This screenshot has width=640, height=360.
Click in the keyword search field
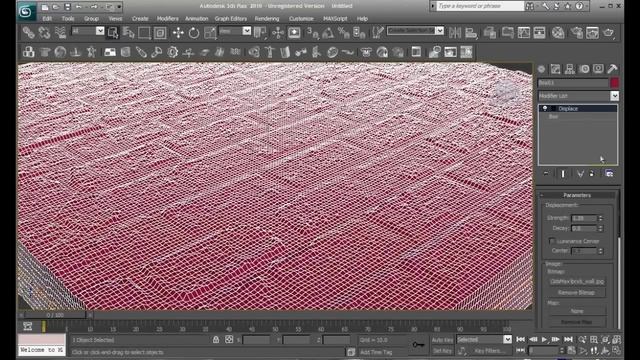[x=480, y=6]
